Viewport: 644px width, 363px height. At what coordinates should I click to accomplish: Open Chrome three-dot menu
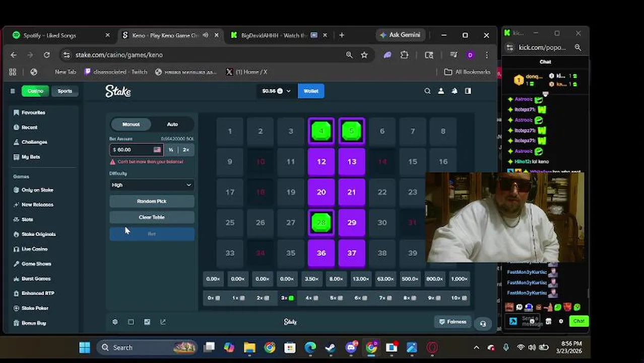click(x=487, y=55)
